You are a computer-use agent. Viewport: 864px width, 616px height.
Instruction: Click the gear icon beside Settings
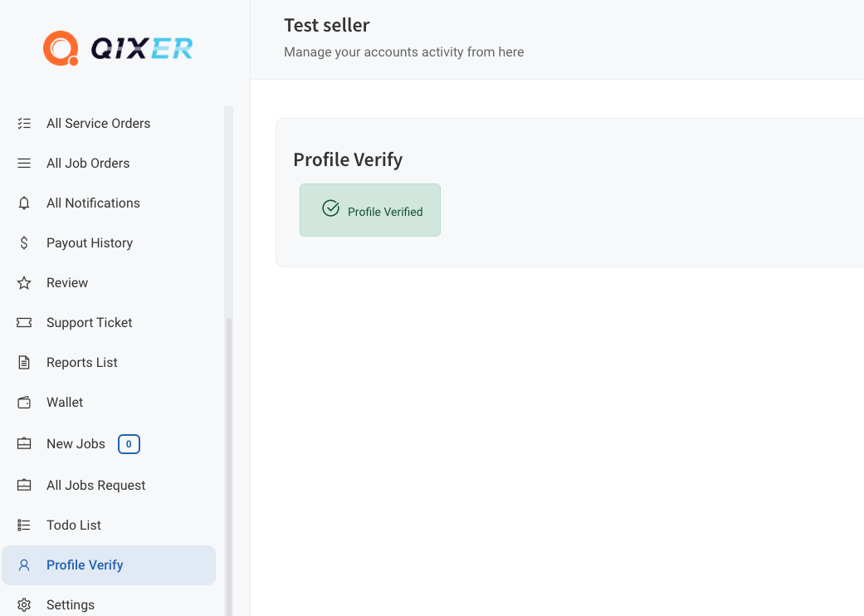pyautogui.click(x=24, y=605)
